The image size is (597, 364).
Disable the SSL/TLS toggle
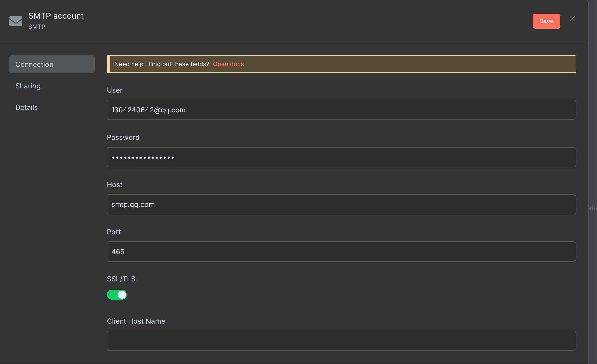pos(117,295)
